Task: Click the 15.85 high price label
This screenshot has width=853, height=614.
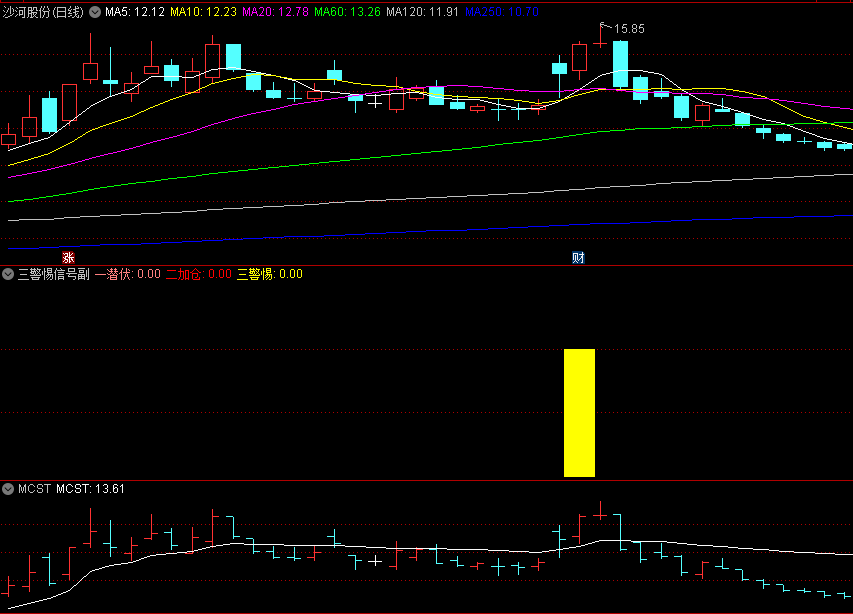Action: (x=629, y=29)
